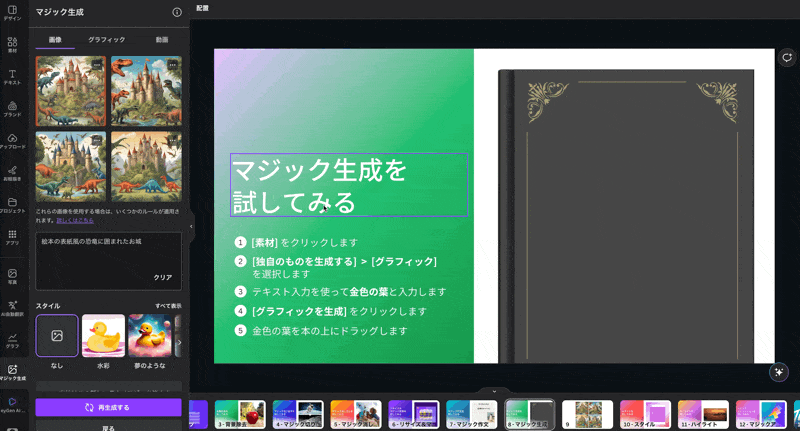Click the 再生成する (Regenerate) button
Viewport: 800px width, 431px height.
(108, 408)
